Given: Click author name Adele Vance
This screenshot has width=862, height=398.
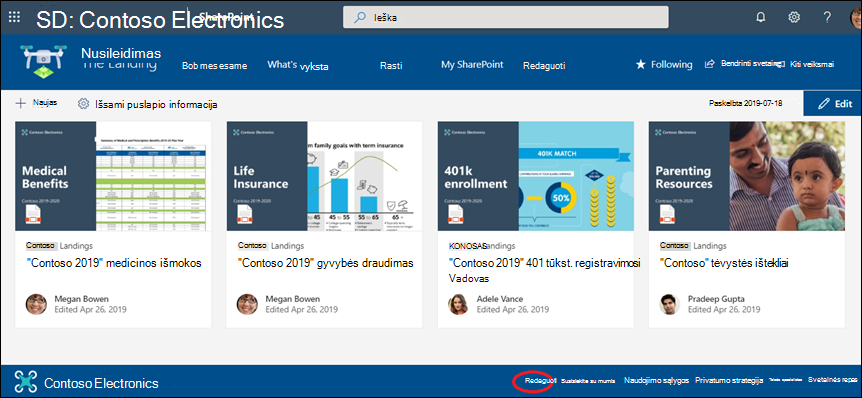Looking at the screenshot, I should coord(500,299).
